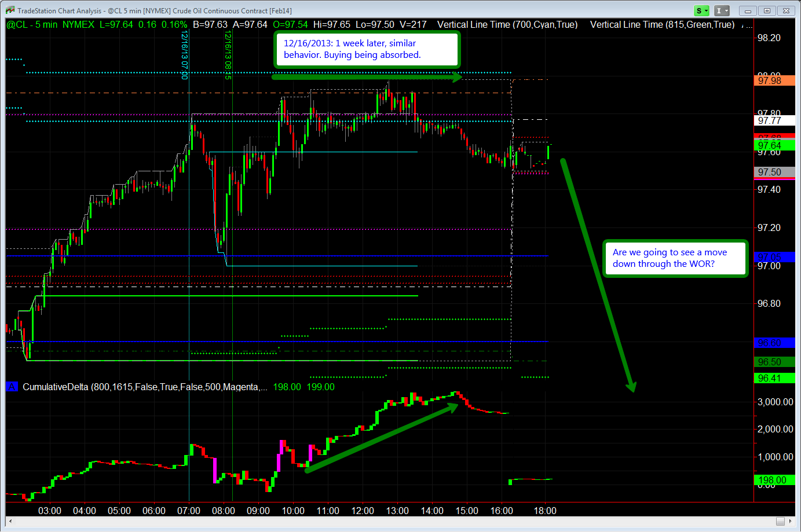The height and width of the screenshot is (532, 801).
Task: Close the Chart Analysis window
Action: coord(787,10)
